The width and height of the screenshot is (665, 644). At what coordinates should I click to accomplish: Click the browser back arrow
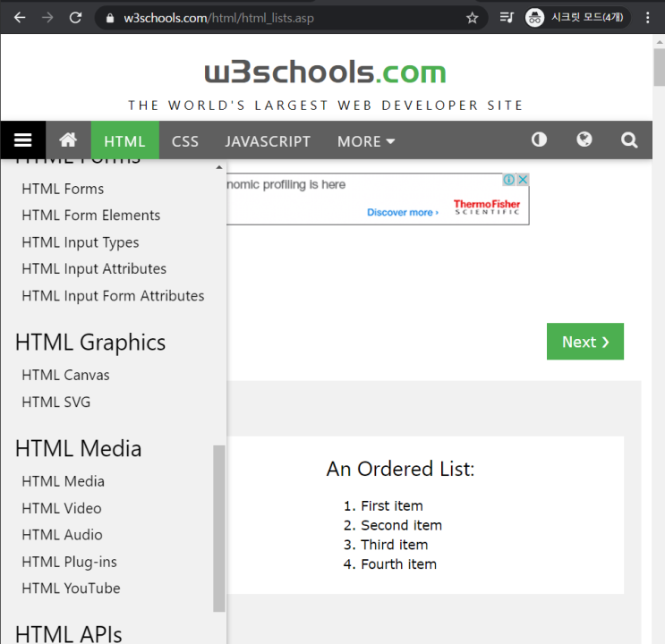point(20,18)
